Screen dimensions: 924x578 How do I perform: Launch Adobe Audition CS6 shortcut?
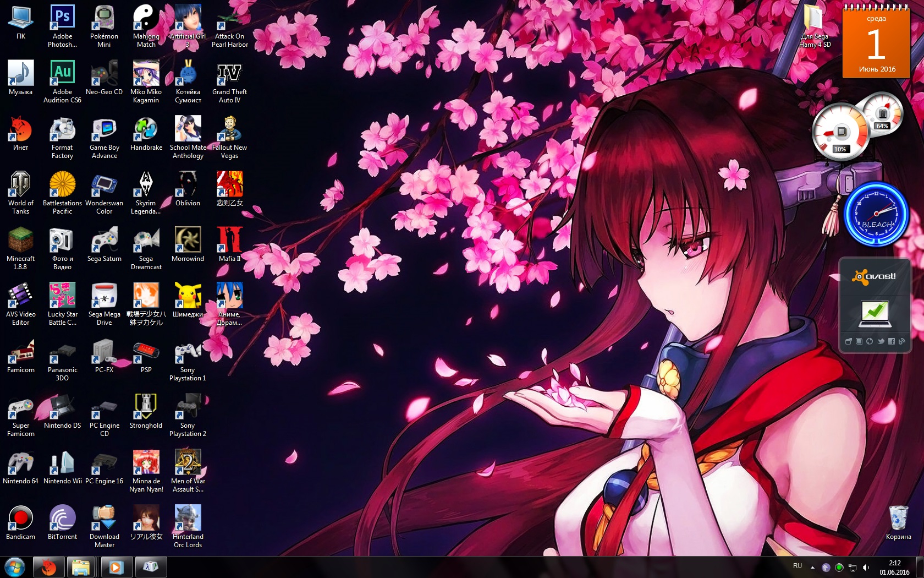62,81
